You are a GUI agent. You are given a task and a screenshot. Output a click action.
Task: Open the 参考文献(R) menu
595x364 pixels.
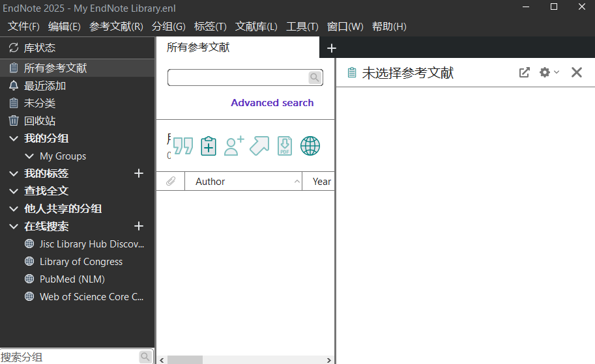point(116,27)
